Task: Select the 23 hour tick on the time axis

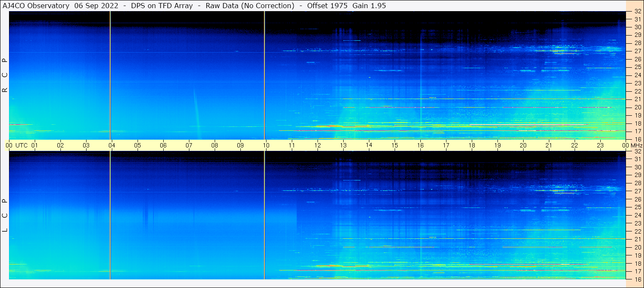Action: pos(600,145)
